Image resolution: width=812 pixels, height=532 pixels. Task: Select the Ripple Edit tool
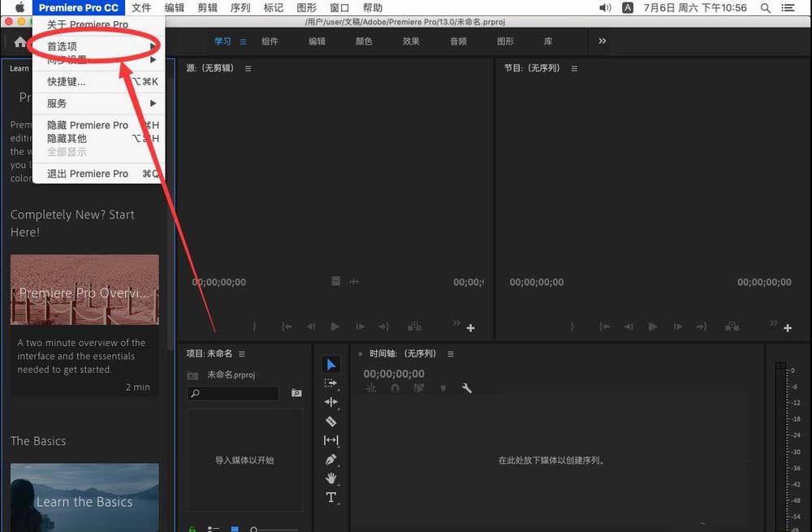(x=331, y=402)
